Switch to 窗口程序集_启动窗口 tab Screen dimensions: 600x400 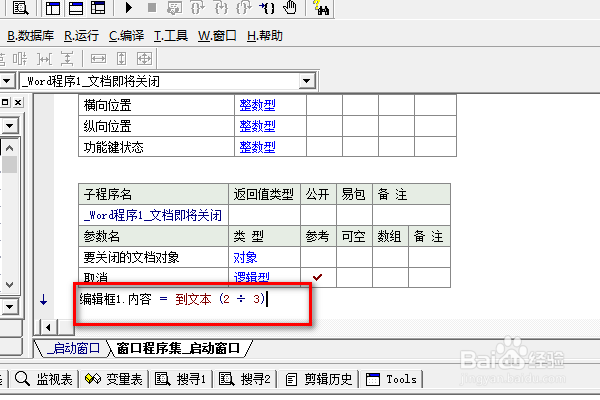point(178,348)
